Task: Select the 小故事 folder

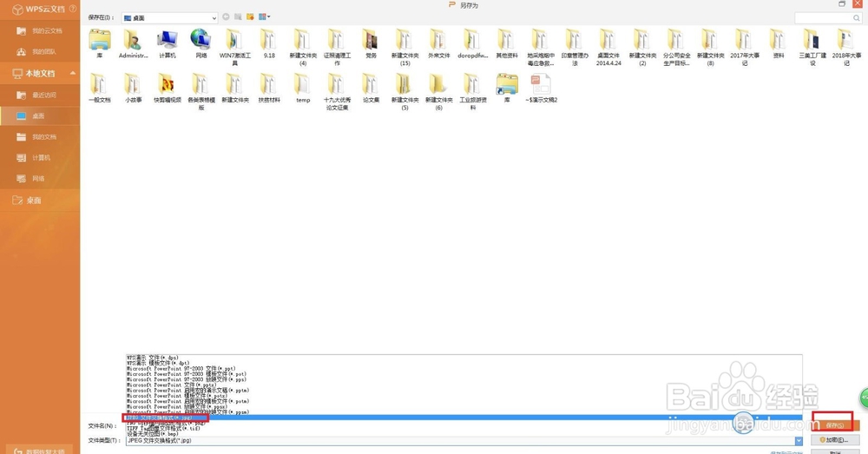Action: click(134, 89)
